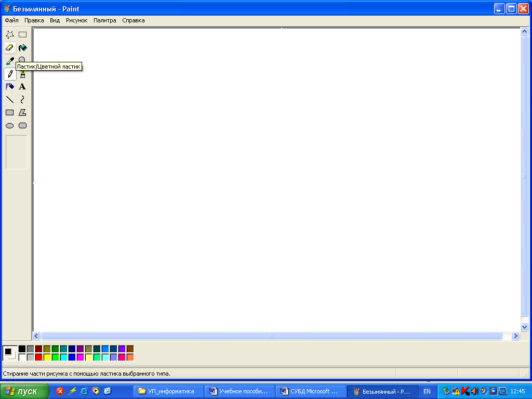
Task: Select the Free-form select tool
Action: click(x=10, y=35)
